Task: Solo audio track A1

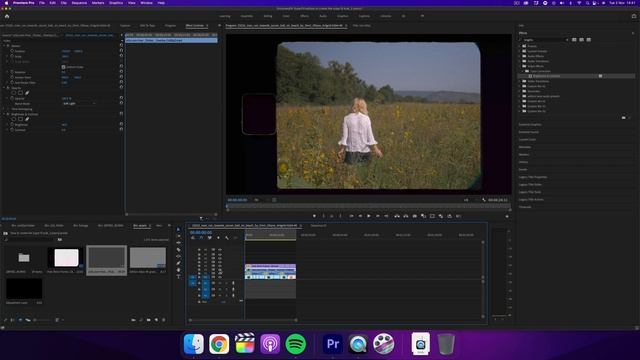Action: (x=227, y=283)
